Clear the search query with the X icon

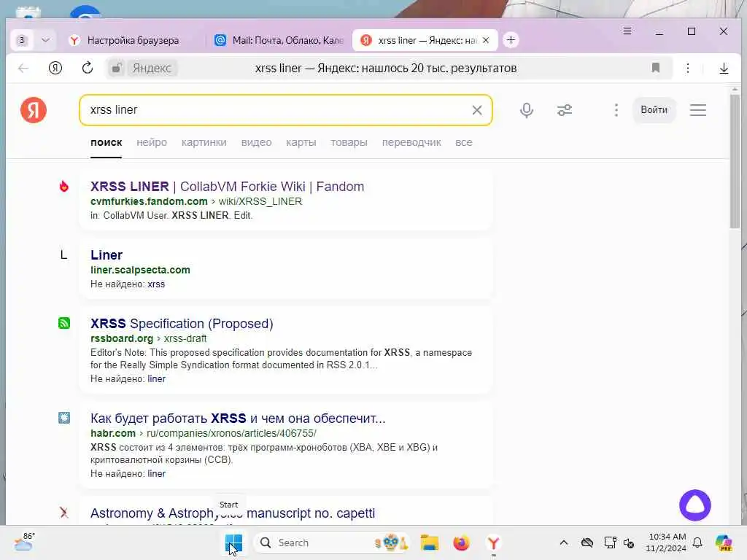(x=477, y=110)
